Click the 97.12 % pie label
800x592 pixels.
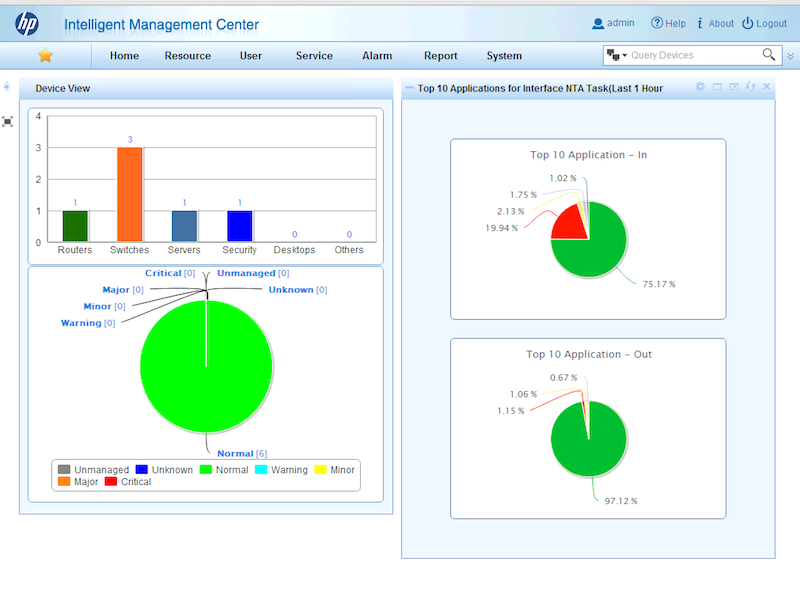(x=621, y=501)
